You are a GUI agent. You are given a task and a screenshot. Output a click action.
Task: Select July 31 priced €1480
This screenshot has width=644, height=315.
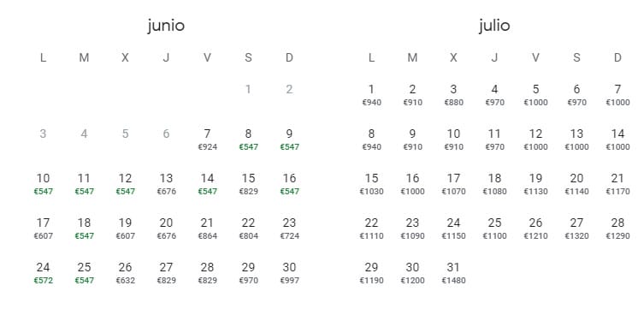pos(453,273)
